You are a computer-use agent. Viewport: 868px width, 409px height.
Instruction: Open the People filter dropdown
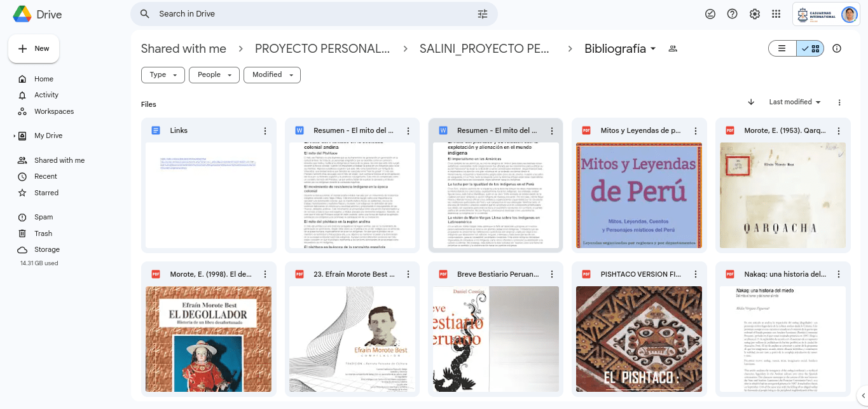[214, 75]
